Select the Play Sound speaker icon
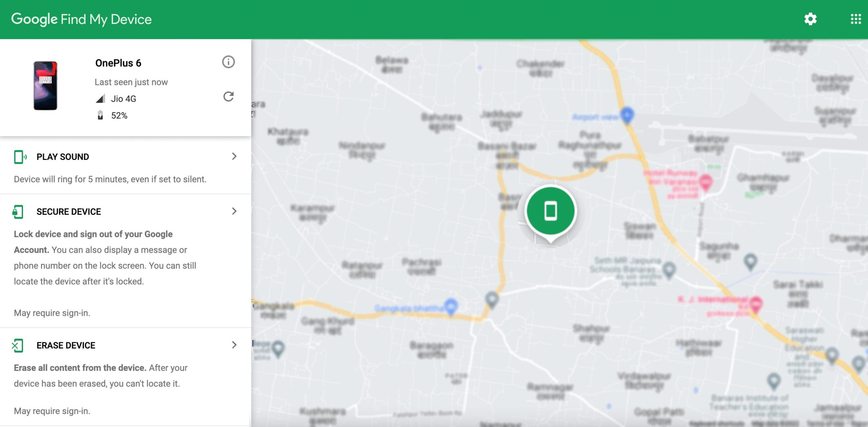The height and width of the screenshot is (427, 868). [x=20, y=156]
